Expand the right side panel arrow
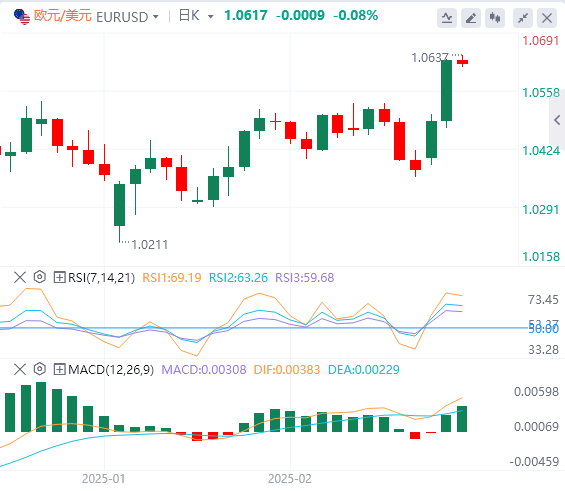Viewport: 565px width, 491px height. (557, 120)
